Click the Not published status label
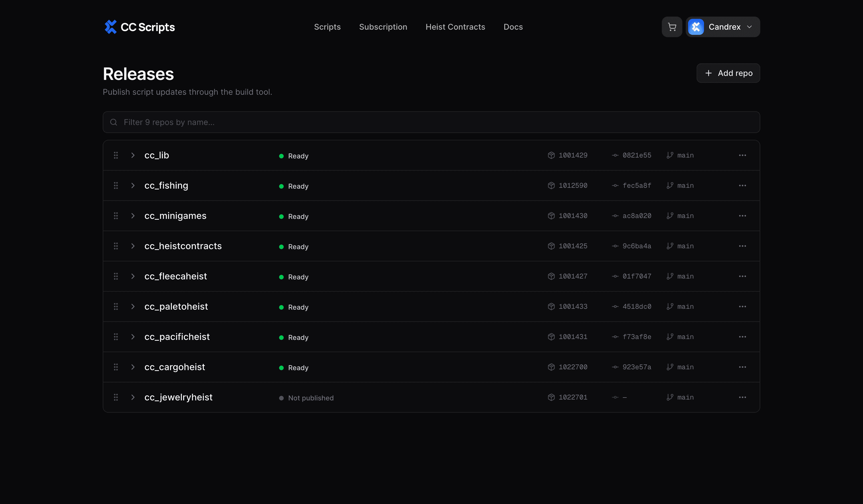Viewport: 863px width, 504px height. click(310, 398)
